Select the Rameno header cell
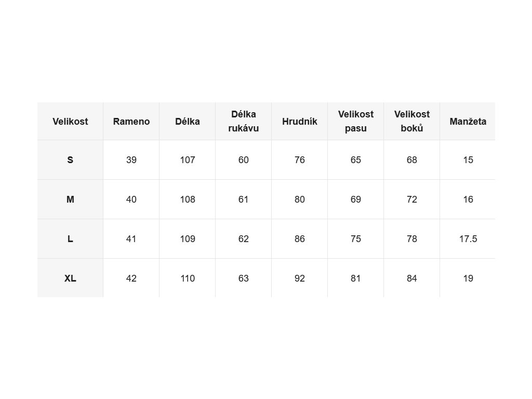Viewport: 532px width, 399px height. tap(131, 122)
